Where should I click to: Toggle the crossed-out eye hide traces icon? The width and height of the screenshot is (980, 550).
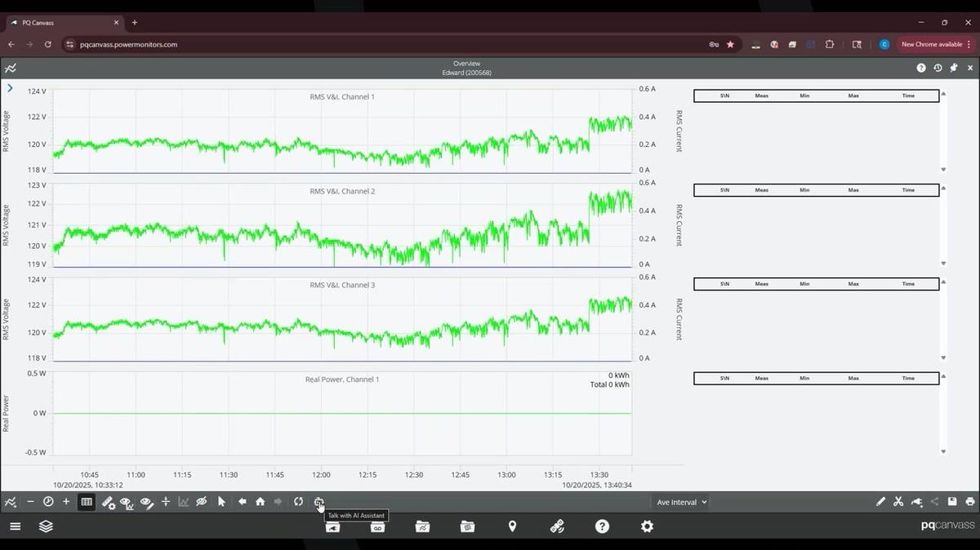point(201,502)
